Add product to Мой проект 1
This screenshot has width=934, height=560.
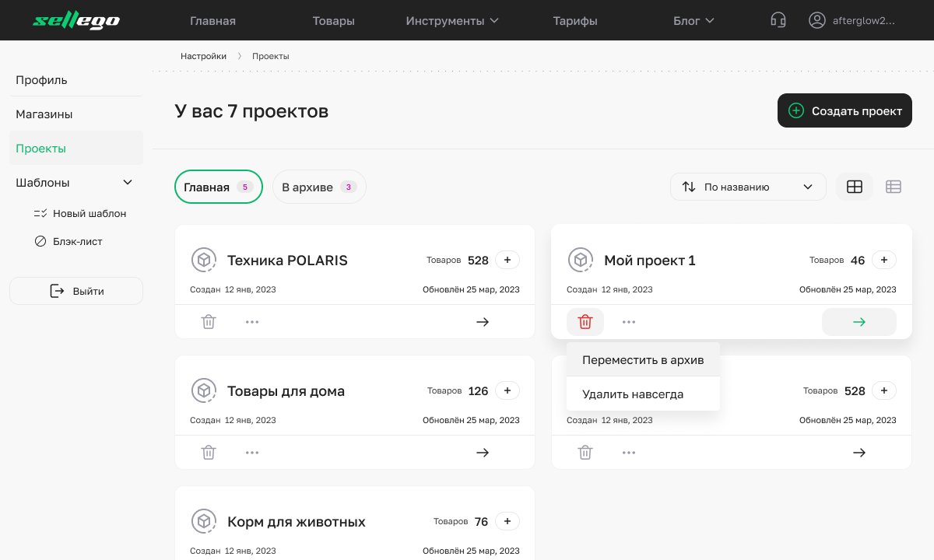pos(884,260)
